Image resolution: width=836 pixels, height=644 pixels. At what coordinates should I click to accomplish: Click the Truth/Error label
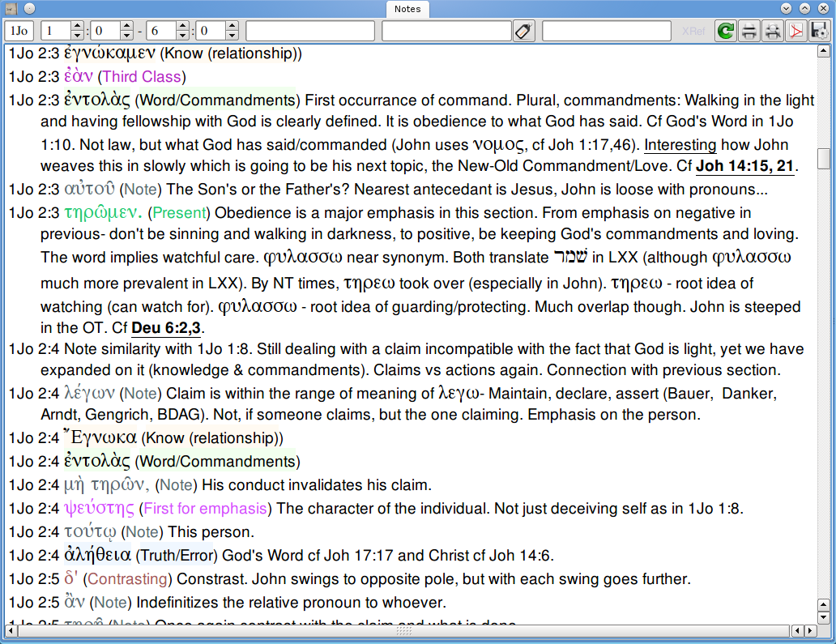tap(177, 556)
